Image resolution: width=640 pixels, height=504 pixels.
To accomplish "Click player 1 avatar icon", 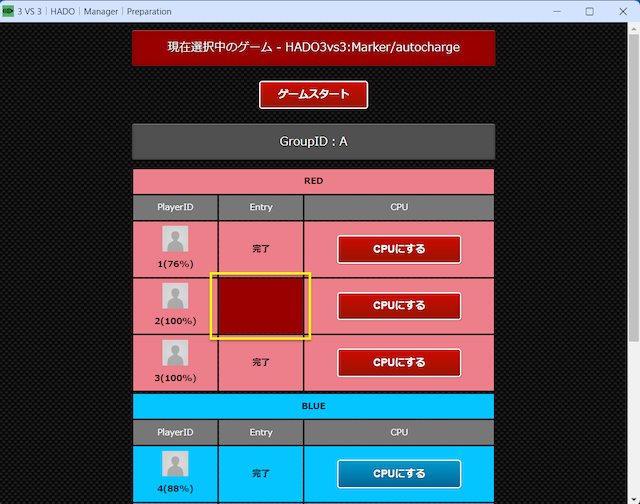I will coord(176,240).
